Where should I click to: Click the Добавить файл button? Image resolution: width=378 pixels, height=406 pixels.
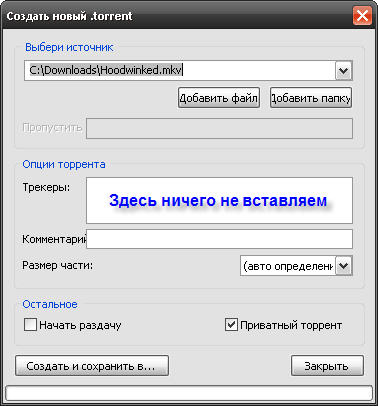click(219, 98)
